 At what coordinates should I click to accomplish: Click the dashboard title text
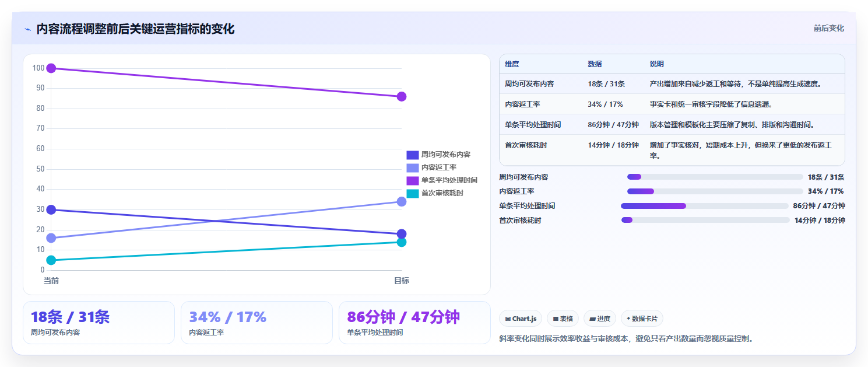135,29
